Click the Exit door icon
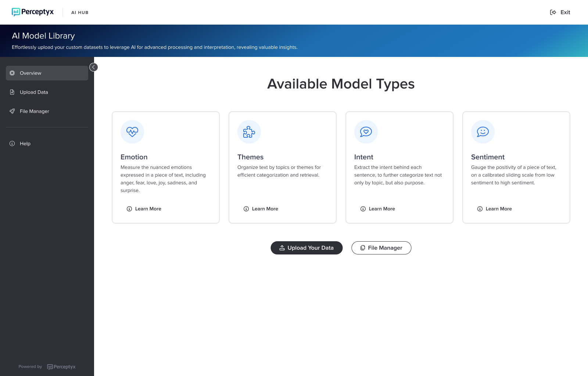The height and width of the screenshot is (376, 588). pyautogui.click(x=553, y=12)
